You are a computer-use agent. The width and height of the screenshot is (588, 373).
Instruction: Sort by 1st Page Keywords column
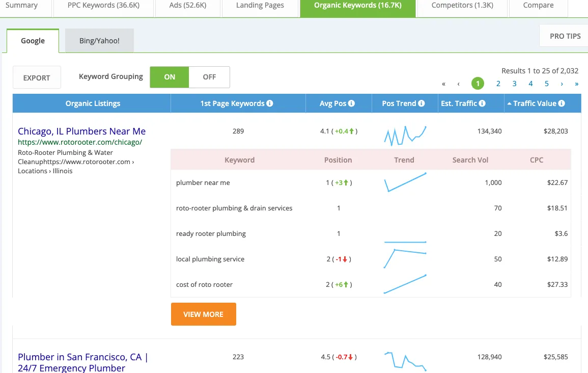[238, 103]
